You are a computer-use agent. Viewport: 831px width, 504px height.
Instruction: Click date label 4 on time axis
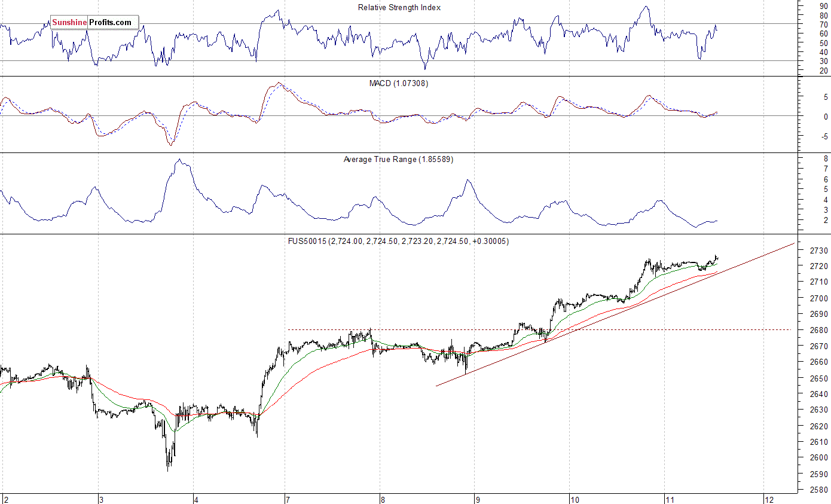tap(195, 499)
